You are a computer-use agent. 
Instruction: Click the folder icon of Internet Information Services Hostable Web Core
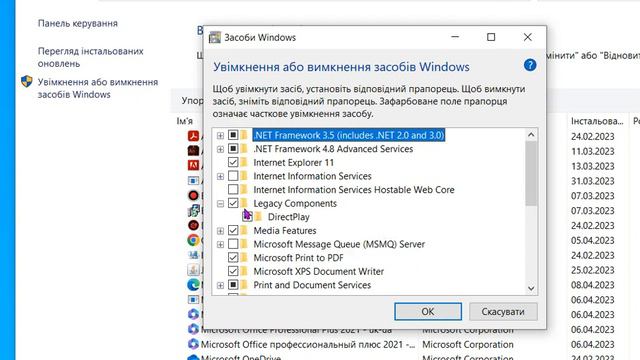pos(244,190)
